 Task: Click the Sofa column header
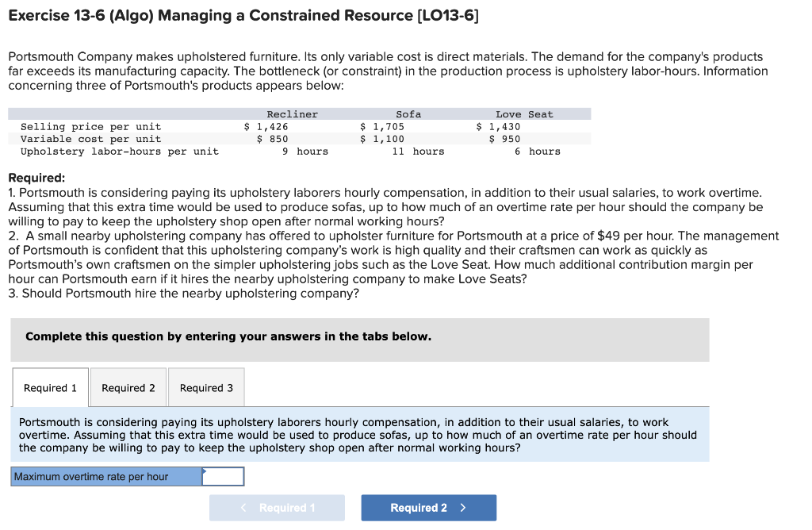[x=407, y=113]
